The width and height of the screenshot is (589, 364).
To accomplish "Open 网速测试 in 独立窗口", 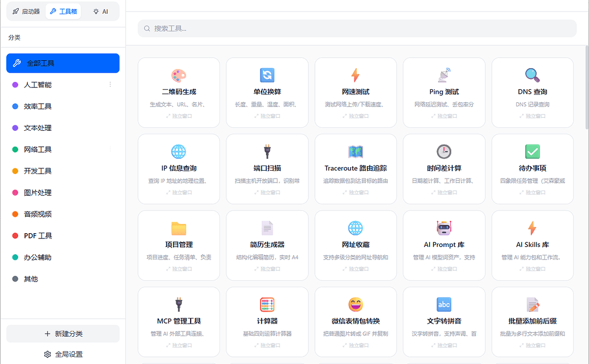I will pyautogui.click(x=355, y=116).
